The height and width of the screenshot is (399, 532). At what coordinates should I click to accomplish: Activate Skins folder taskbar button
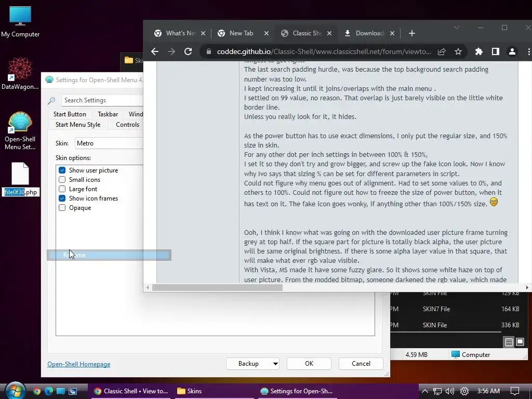tap(214, 391)
